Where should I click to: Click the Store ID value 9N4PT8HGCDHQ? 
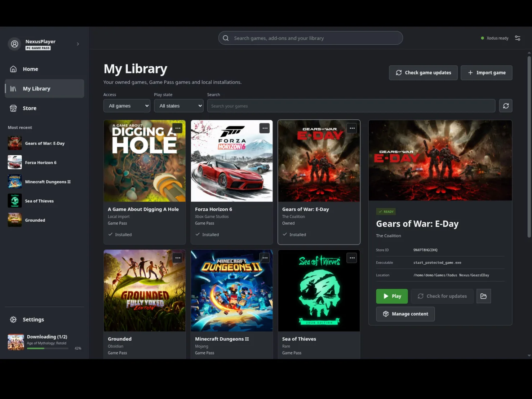[x=425, y=250]
